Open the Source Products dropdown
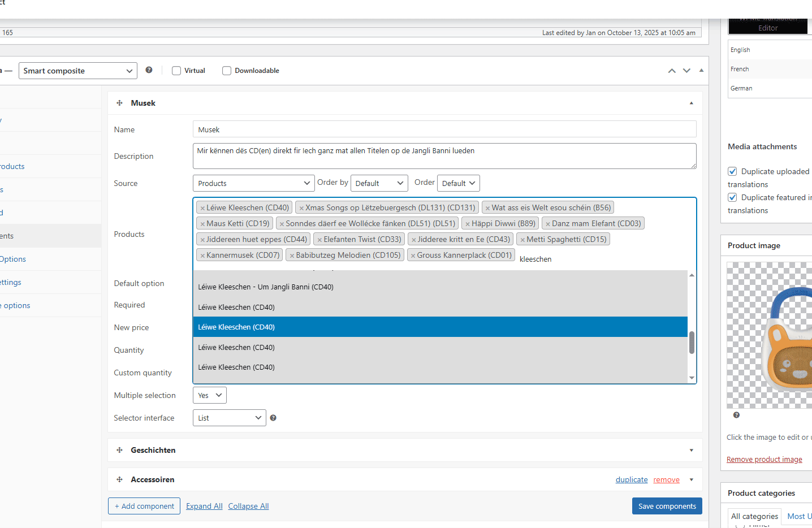 point(253,183)
